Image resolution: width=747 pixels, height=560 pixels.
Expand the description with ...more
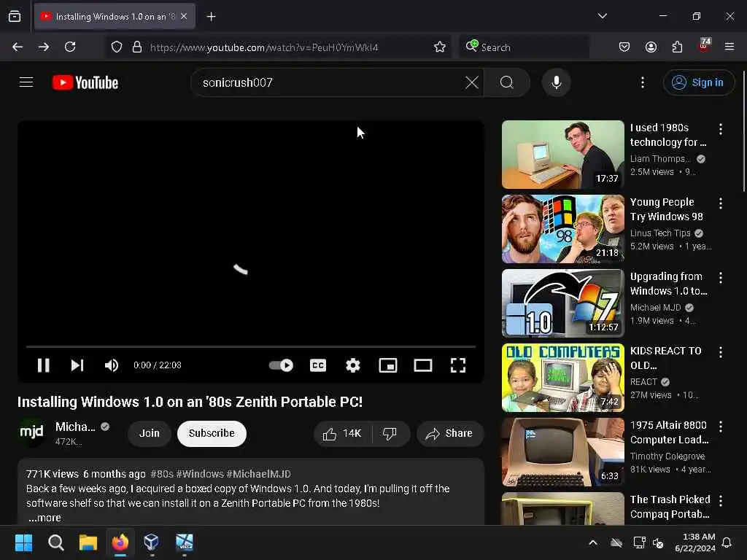click(x=44, y=518)
